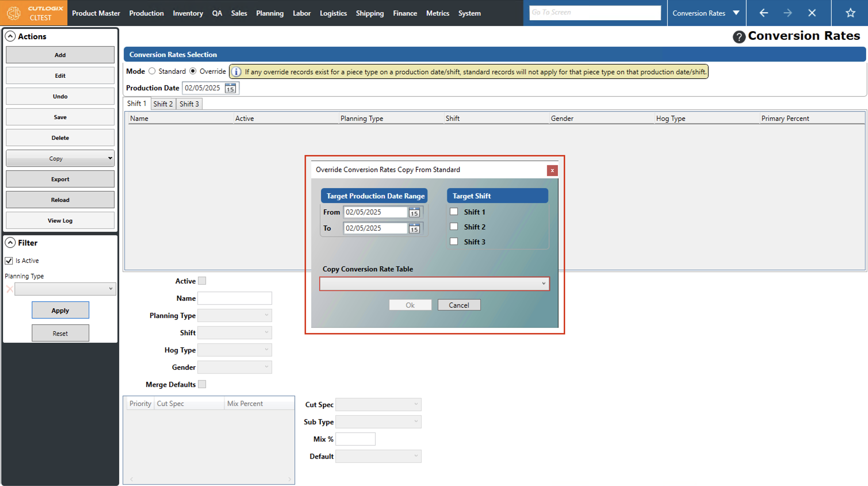Open the To date calendar icon
Image resolution: width=868 pixels, height=486 pixels.
coord(414,229)
